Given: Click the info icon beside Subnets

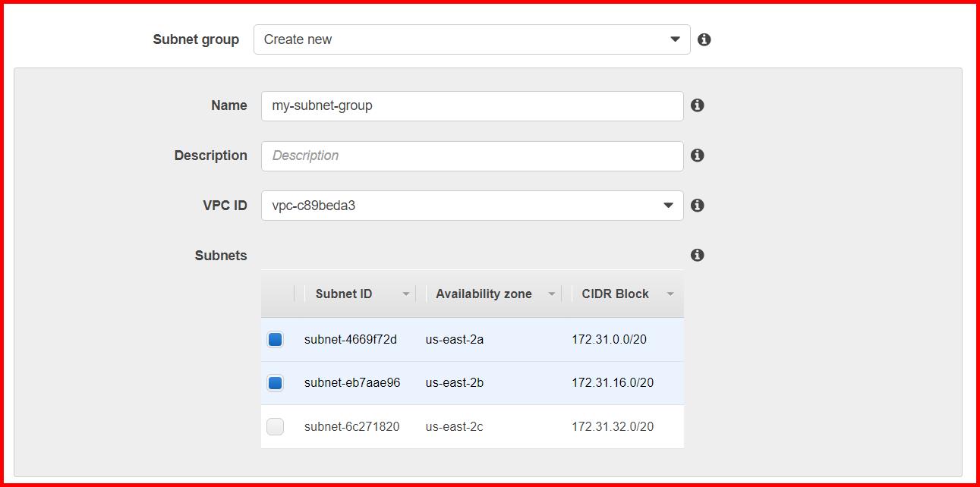Looking at the screenshot, I should pyautogui.click(x=697, y=255).
